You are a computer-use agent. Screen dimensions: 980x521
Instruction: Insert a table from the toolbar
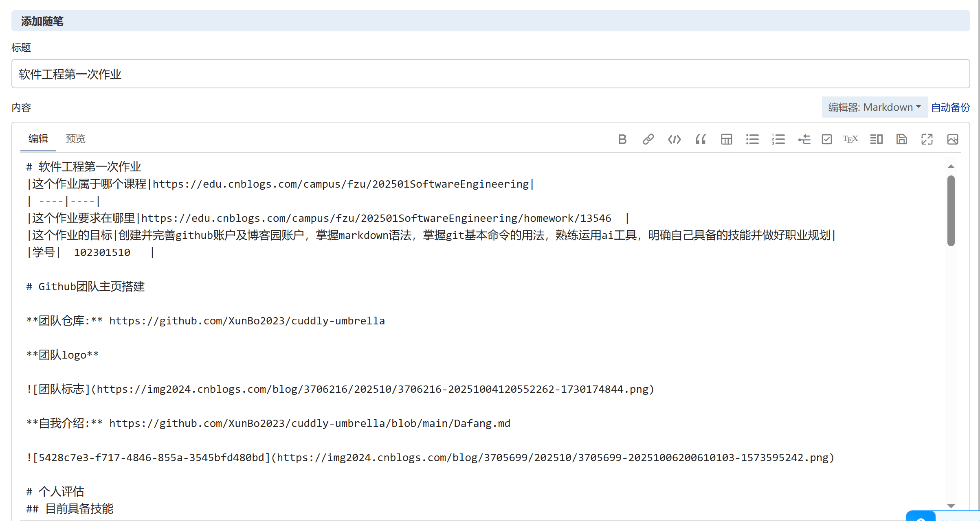pos(726,140)
